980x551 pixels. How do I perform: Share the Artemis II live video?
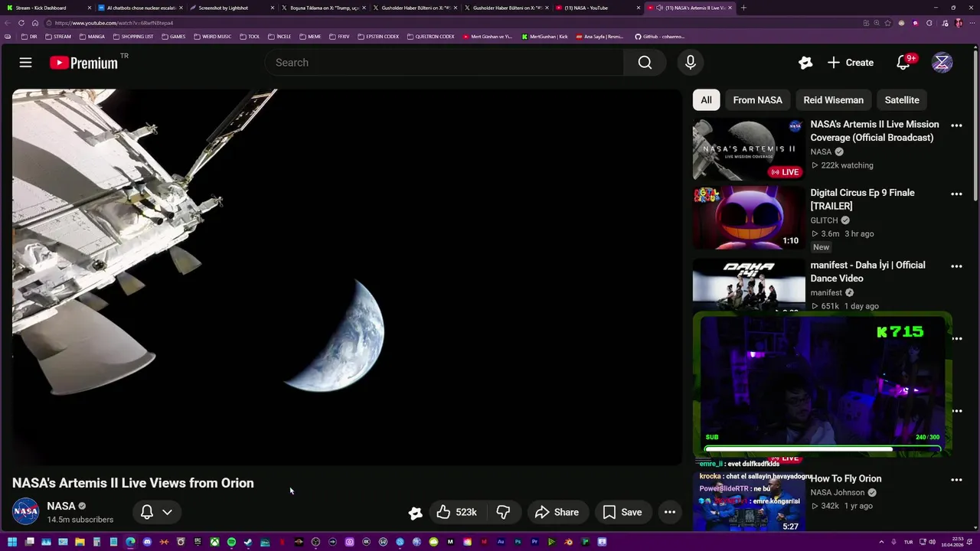557,512
